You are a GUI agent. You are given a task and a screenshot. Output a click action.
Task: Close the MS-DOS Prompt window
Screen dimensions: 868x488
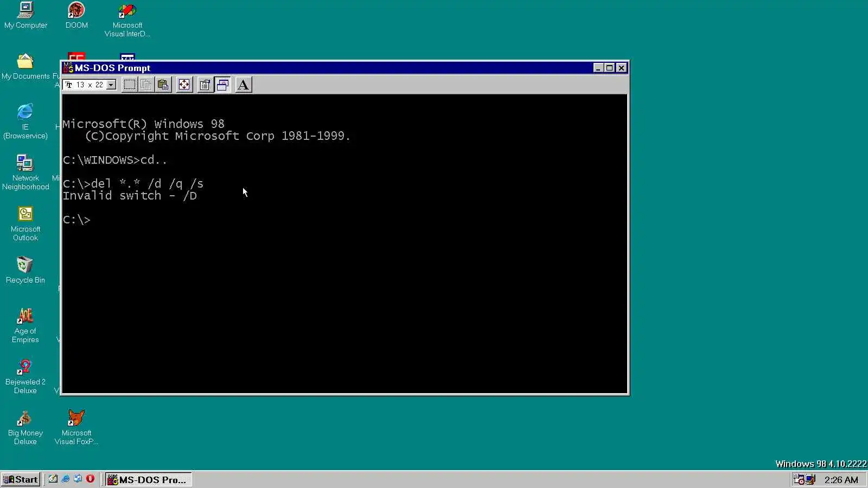(622, 68)
